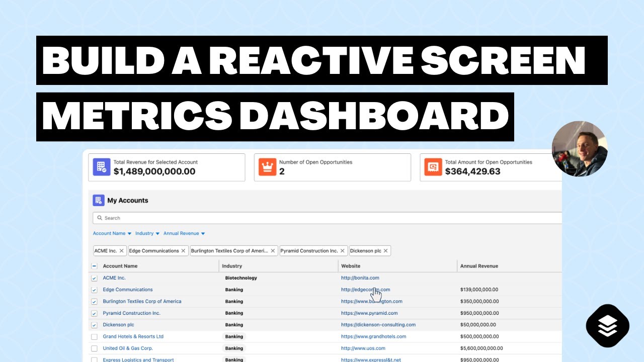Viewport: 644px width, 362px height.
Task: Check Grand Hotels & Resorts checkbox
Action: click(x=94, y=337)
